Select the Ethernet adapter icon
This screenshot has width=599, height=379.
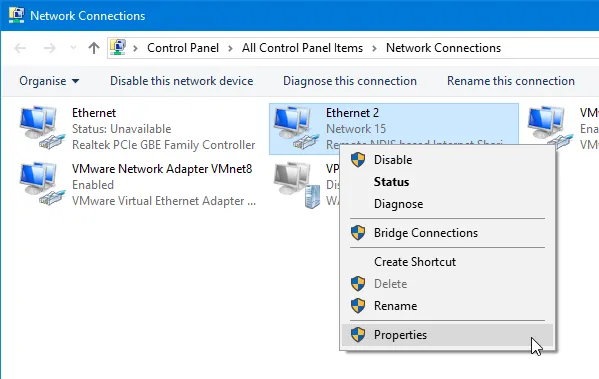(42, 128)
